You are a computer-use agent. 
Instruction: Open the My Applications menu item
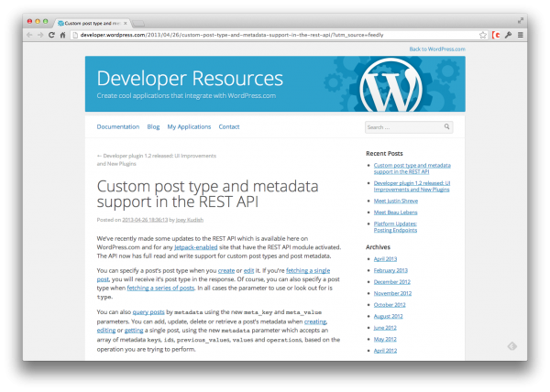pyautogui.click(x=189, y=126)
